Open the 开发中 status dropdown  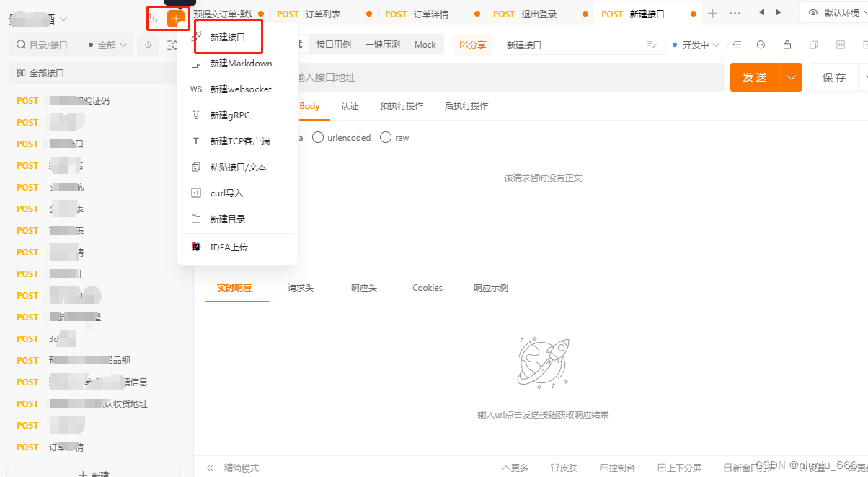point(695,45)
